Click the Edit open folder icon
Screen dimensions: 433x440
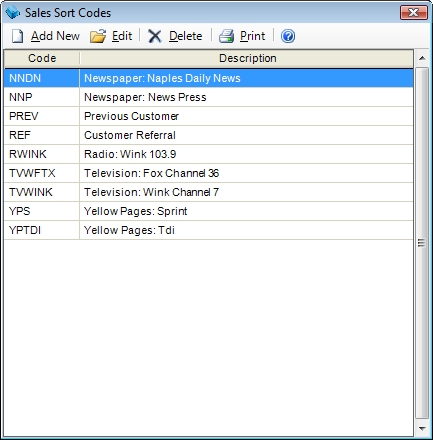click(98, 36)
